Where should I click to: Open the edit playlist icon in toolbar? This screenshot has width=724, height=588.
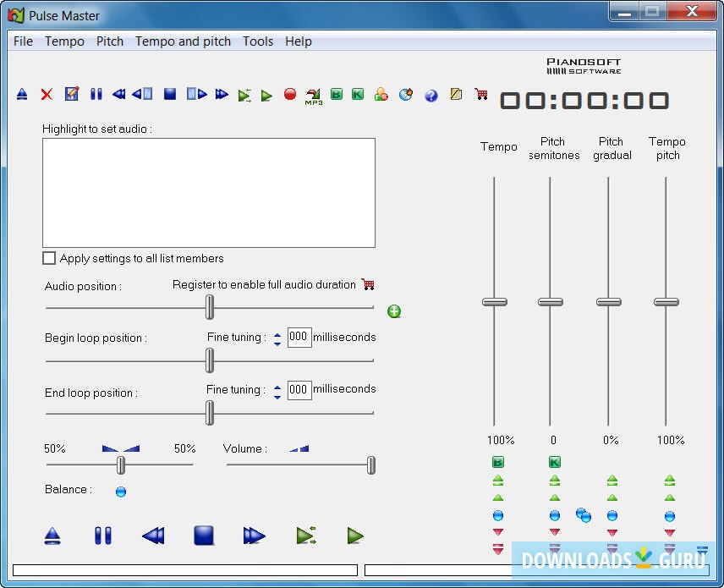[x=72, y=94]
